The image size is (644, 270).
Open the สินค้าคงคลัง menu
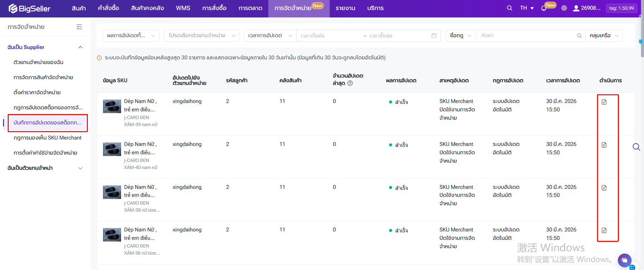pyautogui.click(x=147, y=8)
